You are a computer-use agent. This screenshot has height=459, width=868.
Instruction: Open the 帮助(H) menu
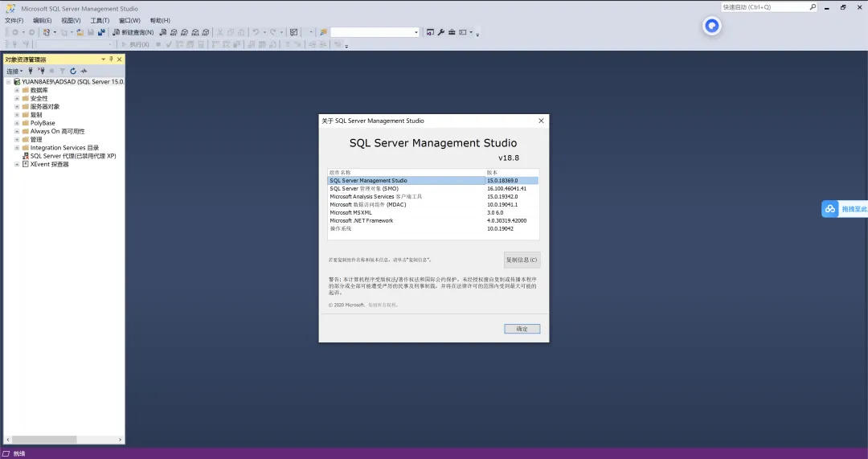(x=160, y=20)
